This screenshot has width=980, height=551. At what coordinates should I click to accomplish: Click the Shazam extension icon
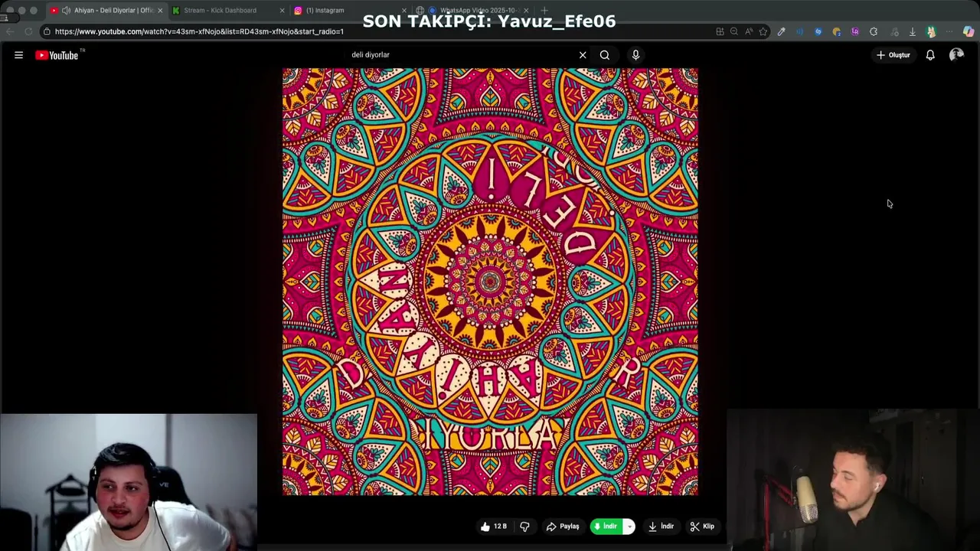pyautogui.click(x=818, y=31)
